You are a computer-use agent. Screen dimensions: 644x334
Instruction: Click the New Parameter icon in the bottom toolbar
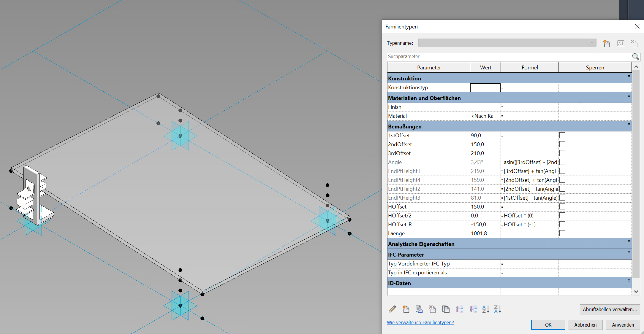(406, 309)
